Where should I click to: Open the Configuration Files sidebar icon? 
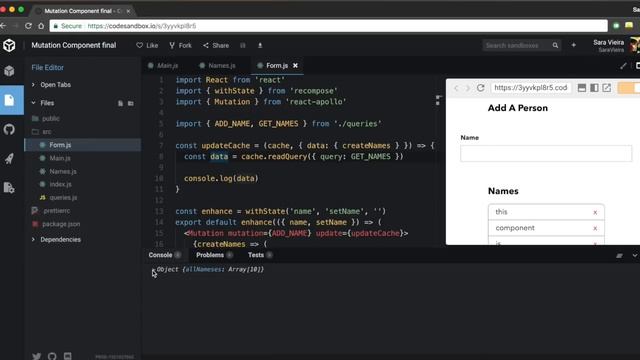click(x=9, y=187)
